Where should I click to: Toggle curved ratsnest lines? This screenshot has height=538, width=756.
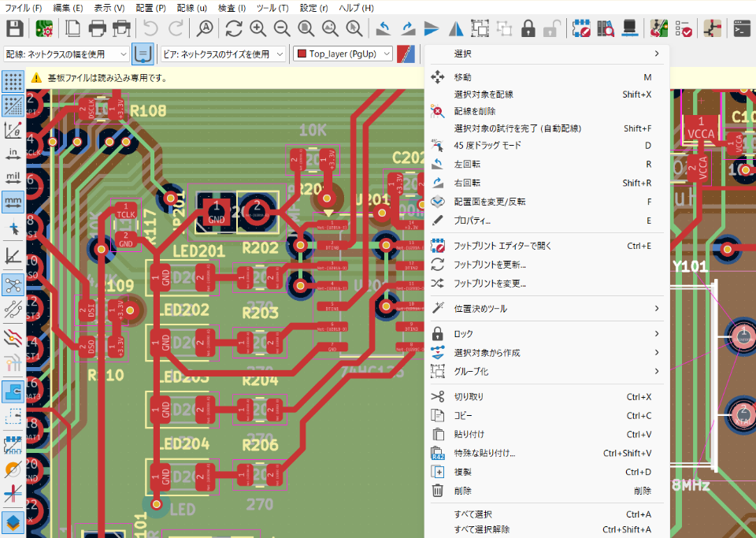tap(13, 310)
